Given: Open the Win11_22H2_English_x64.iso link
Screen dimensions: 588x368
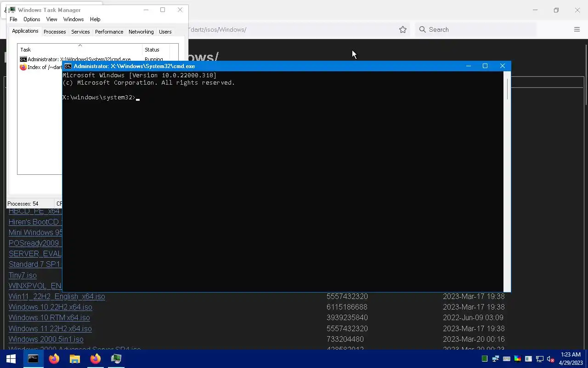Looking at the screenshot, I should (57, 297).
